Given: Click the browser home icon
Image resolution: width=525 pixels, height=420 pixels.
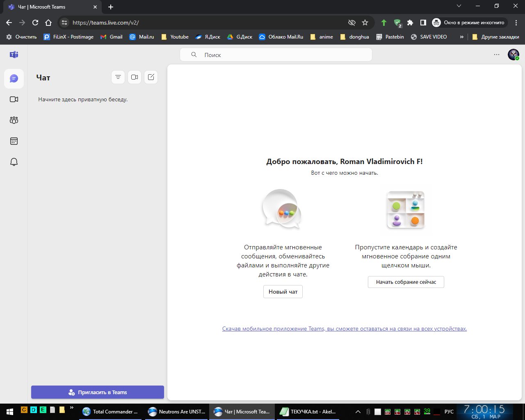Looking at the screenshot, I should (48, 23).
